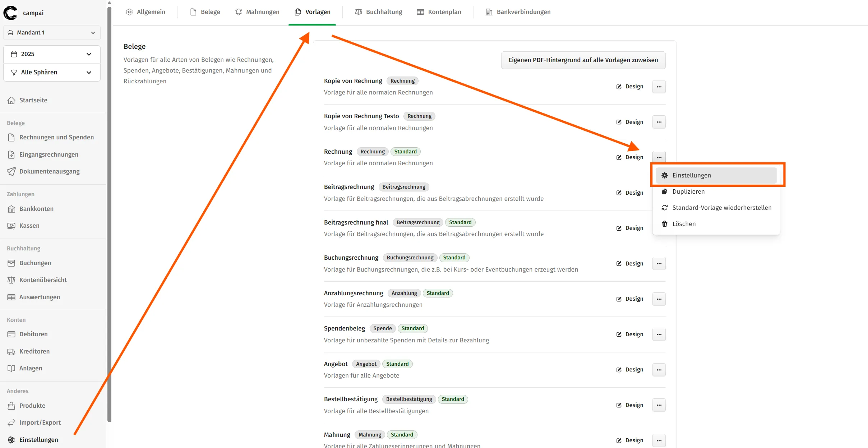Open more options for Kopie von Rechnung Testo

coord(659,122)
